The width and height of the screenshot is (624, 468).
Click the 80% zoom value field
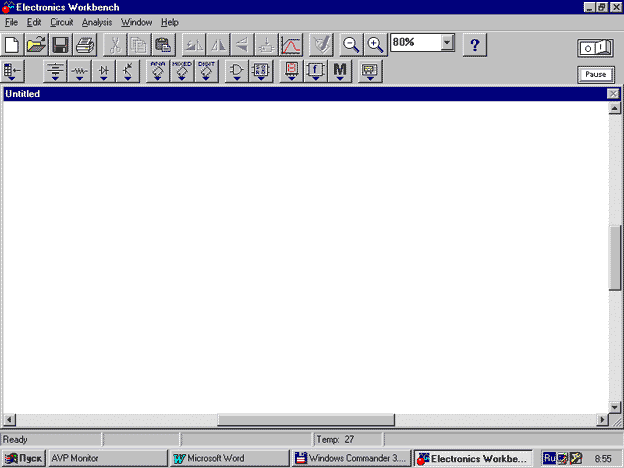pyautogui.click(x=416, y=42)
